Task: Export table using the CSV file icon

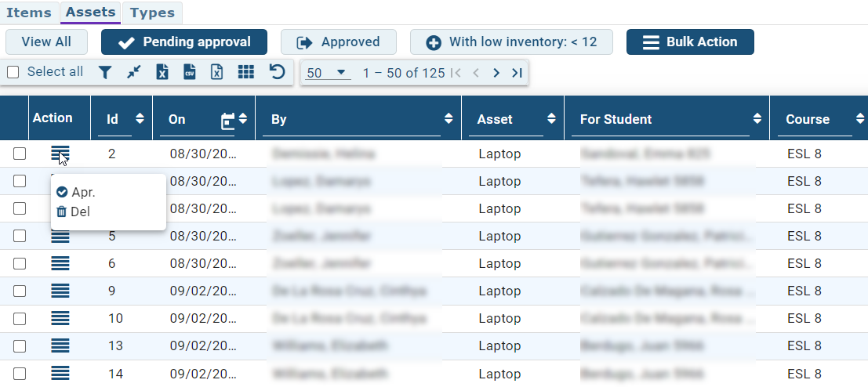Action: click(189, 72)
